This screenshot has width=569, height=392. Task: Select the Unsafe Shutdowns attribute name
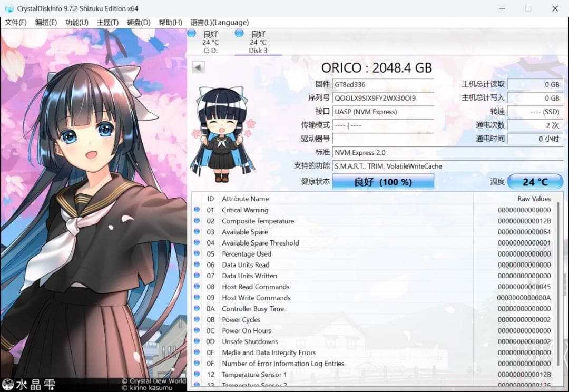point(250,341)
